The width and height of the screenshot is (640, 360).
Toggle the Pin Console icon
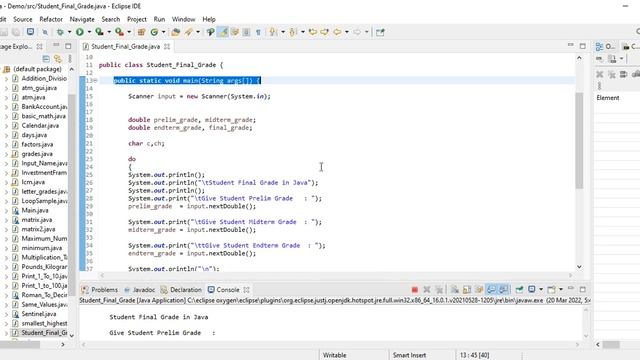pyautogui.click(x=519, y=289)
